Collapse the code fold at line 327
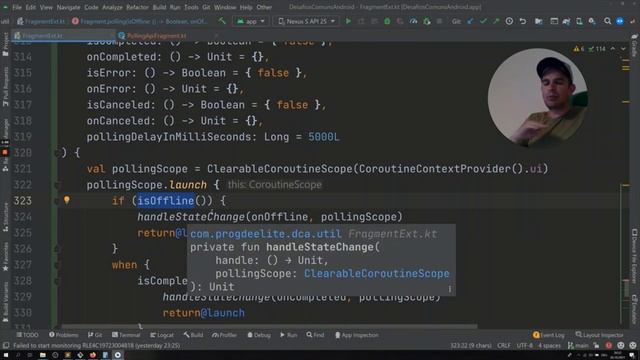Viewport: 640px width, 360px height. [57, 265]
